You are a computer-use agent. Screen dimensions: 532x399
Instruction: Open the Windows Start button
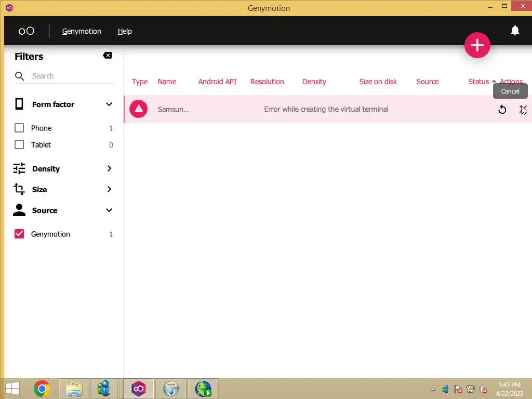point(12,389)
